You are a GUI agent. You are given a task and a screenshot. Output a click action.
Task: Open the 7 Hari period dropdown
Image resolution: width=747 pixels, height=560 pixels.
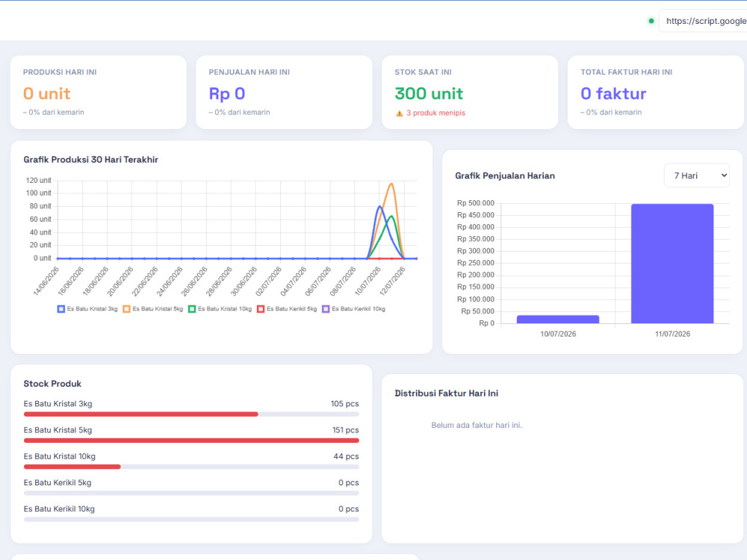click(696, 175)
